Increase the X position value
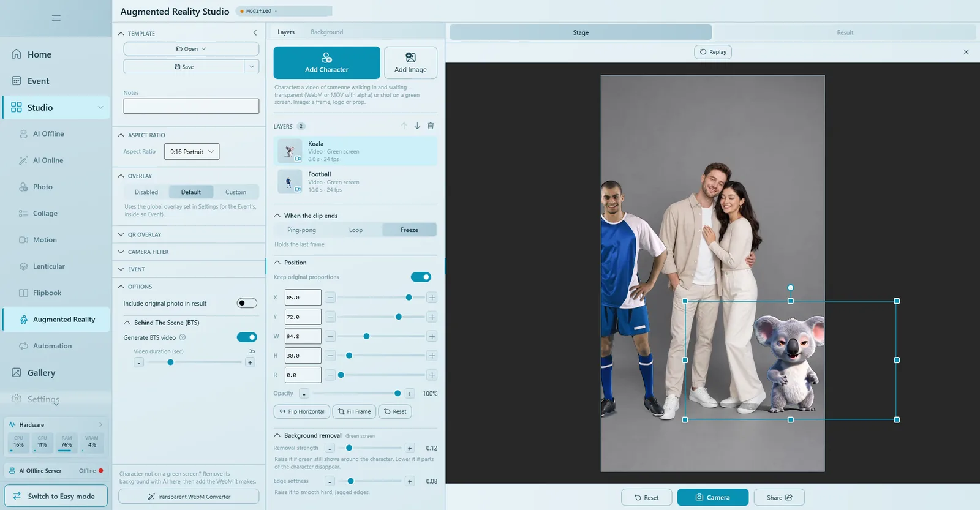This screenshot has width=980, height=510. point(432,298)
